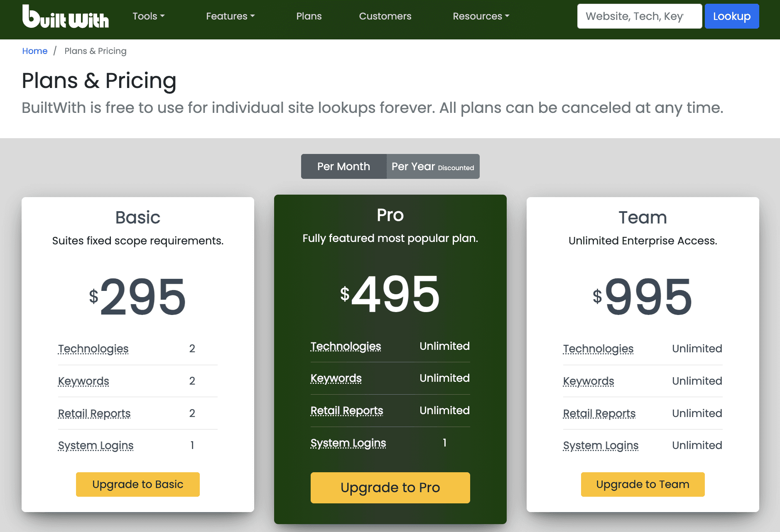The image size is (780, 532).
Task: Click the Basic plan heading
Action: (x=138, y=217)
